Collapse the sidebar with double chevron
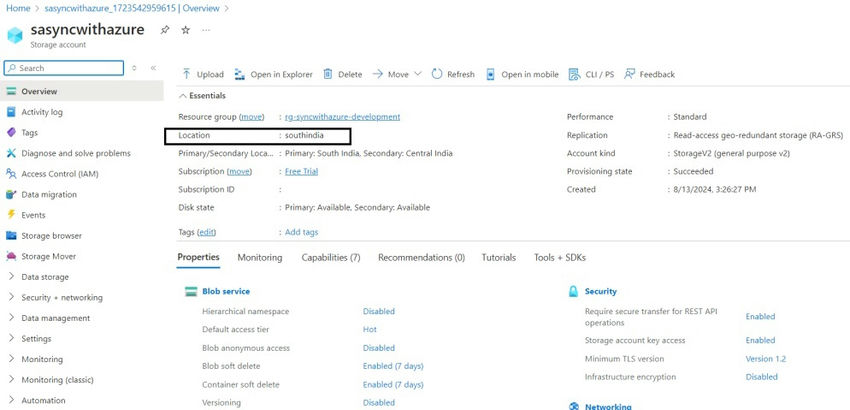850x410 pixels. point(153,68)
